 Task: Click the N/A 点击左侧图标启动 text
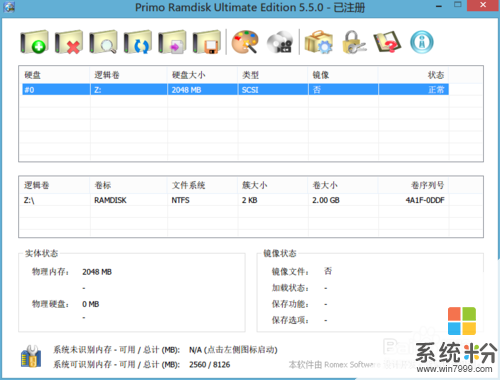233,350
